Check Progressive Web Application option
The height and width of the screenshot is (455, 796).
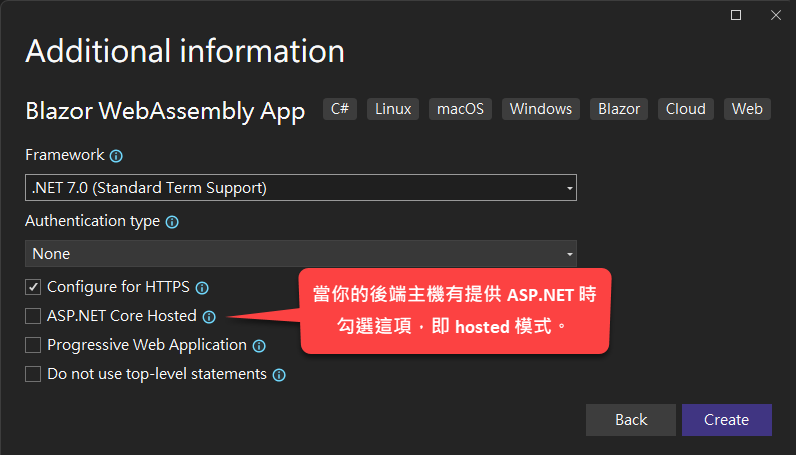coord(33,345)
